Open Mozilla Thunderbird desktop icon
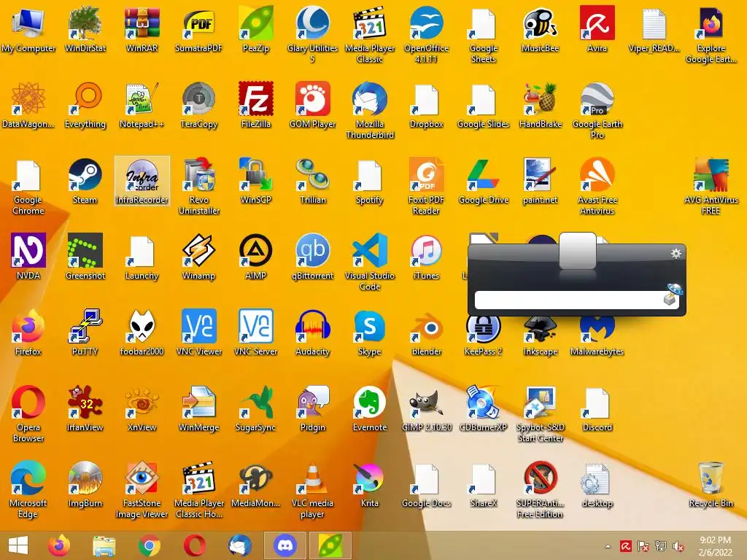The width and height of the screenshot is (747, 560). [370, 111]
